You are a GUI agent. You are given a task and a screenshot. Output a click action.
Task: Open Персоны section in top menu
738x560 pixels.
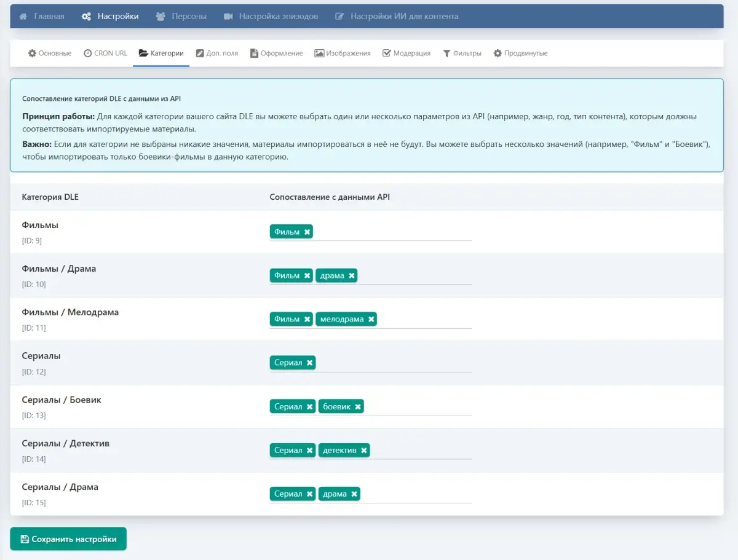(181, 16)
